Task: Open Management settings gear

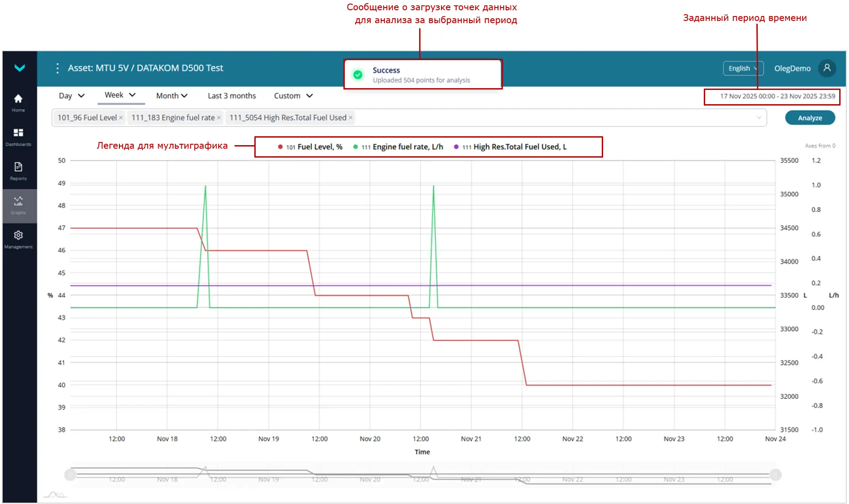Action: (18, 239)
